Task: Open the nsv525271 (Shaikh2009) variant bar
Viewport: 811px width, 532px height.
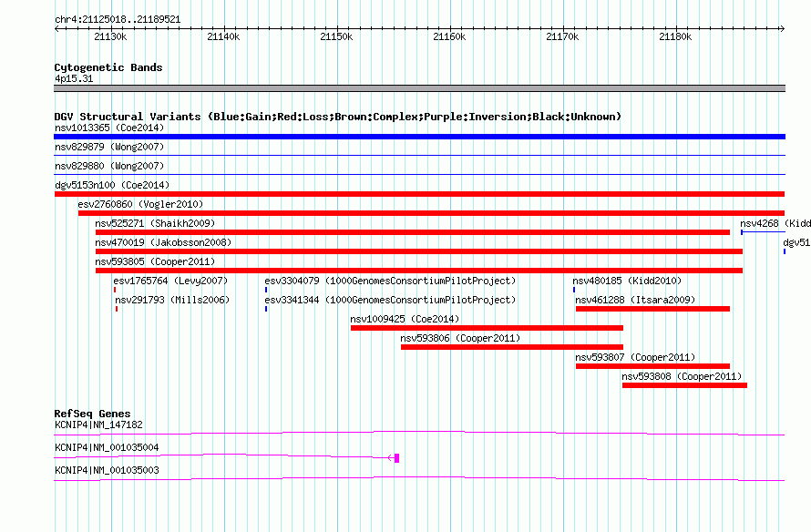Action: coord(413,232)
